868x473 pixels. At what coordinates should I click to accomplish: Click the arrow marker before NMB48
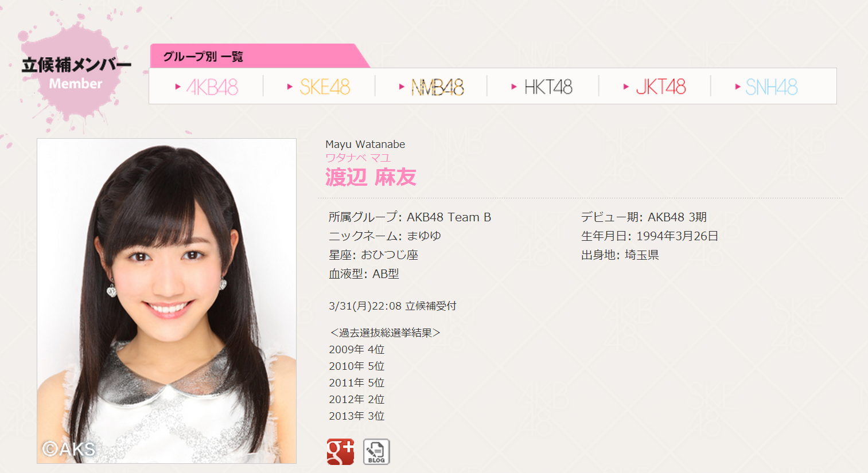coord(402,87)
